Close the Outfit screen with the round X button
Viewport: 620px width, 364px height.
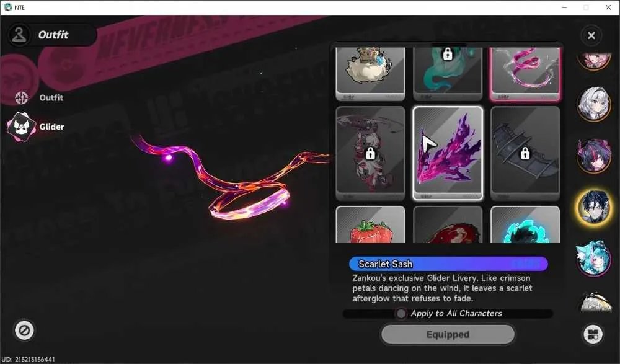(591, 35)
